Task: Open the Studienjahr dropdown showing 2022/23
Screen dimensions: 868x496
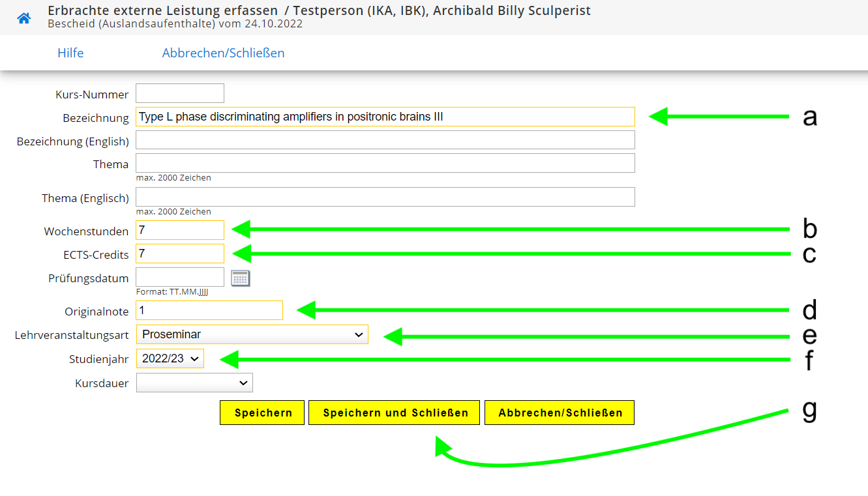Action: coord(170,358)
